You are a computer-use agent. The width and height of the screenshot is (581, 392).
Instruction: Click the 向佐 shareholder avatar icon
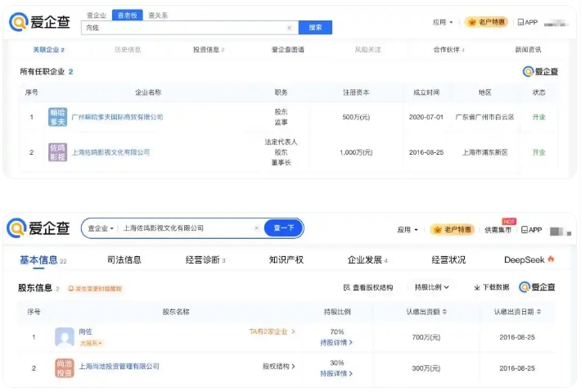pos(64,336)
